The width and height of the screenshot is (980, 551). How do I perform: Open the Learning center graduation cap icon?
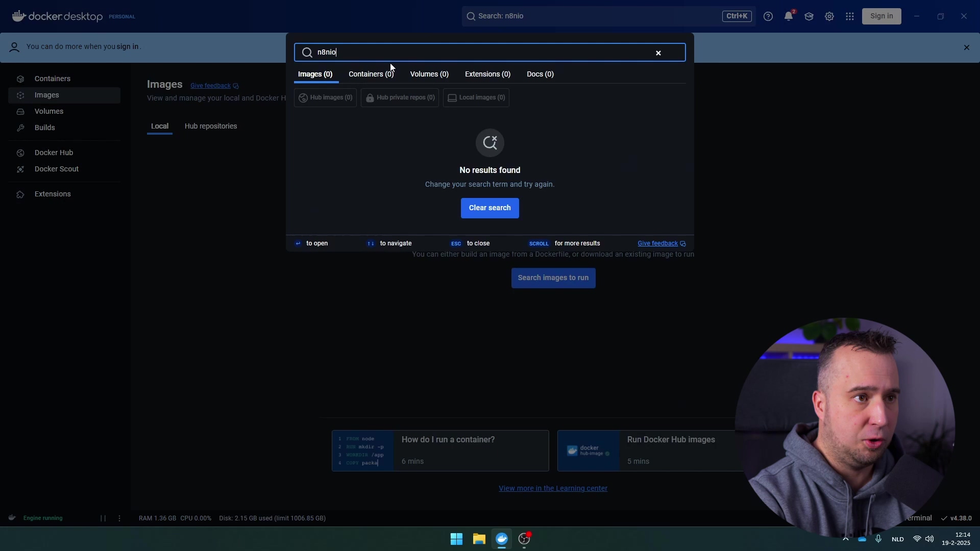click(809, 16)
